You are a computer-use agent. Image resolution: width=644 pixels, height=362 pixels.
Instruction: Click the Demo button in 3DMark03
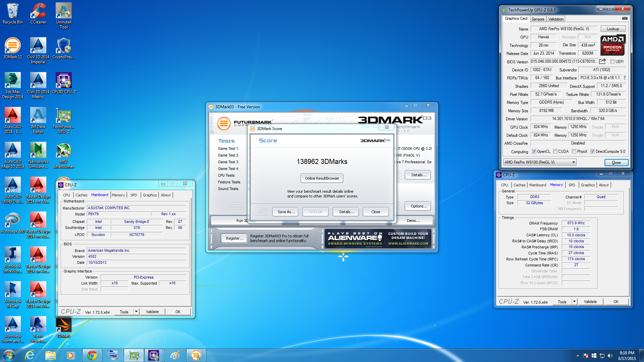click(413, 221)
